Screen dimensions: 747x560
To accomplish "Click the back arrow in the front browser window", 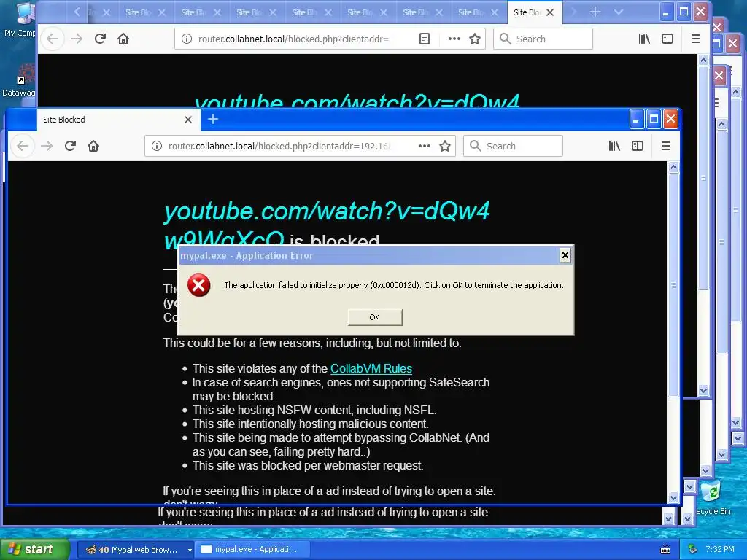I will pos(23,146).
